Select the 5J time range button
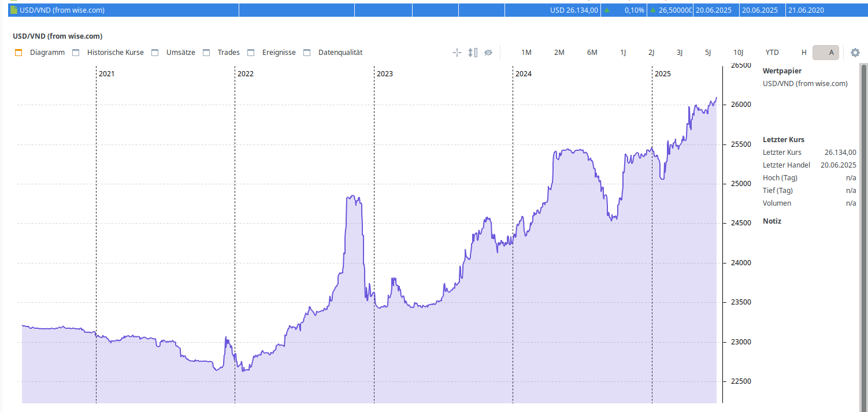This screenshot has width=868, height=412. point(708,53)
